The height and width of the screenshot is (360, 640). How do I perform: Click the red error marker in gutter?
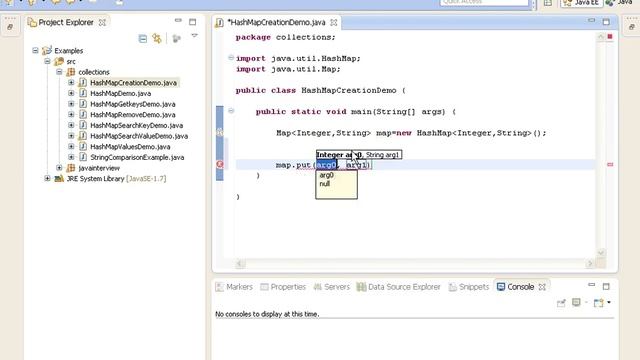[x=220, y=164]
